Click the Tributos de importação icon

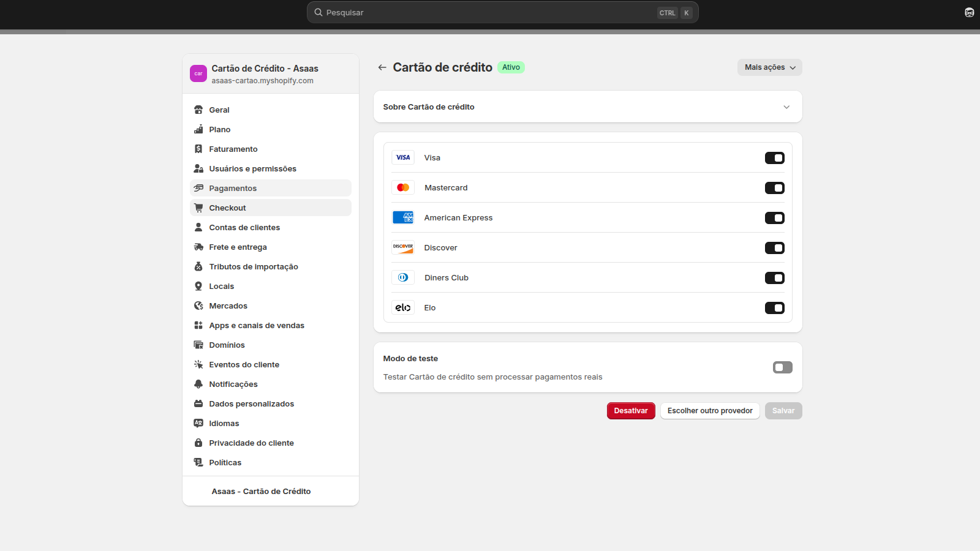point(198,266)
